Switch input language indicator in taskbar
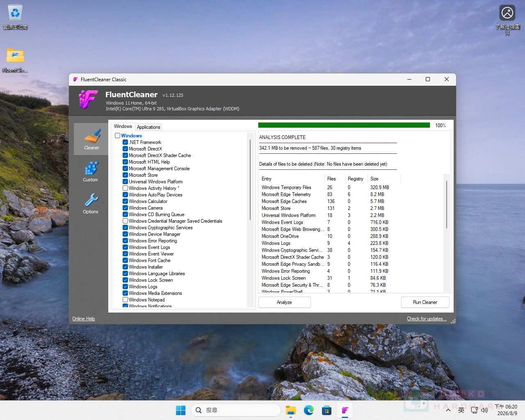 (461, 410)
